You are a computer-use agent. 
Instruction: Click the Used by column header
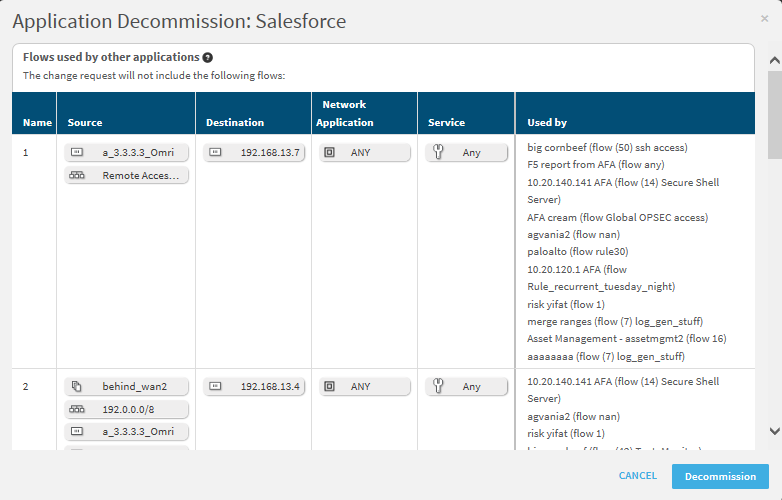[547, 123]
